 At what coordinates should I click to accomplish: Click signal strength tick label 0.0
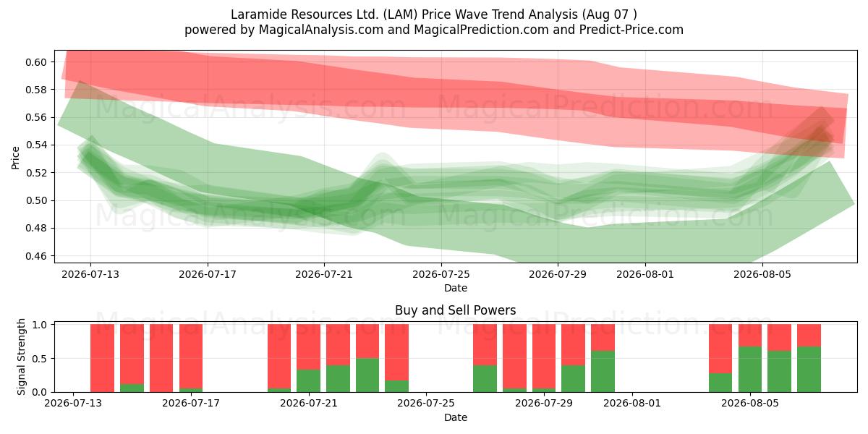[x=41, y=392]
